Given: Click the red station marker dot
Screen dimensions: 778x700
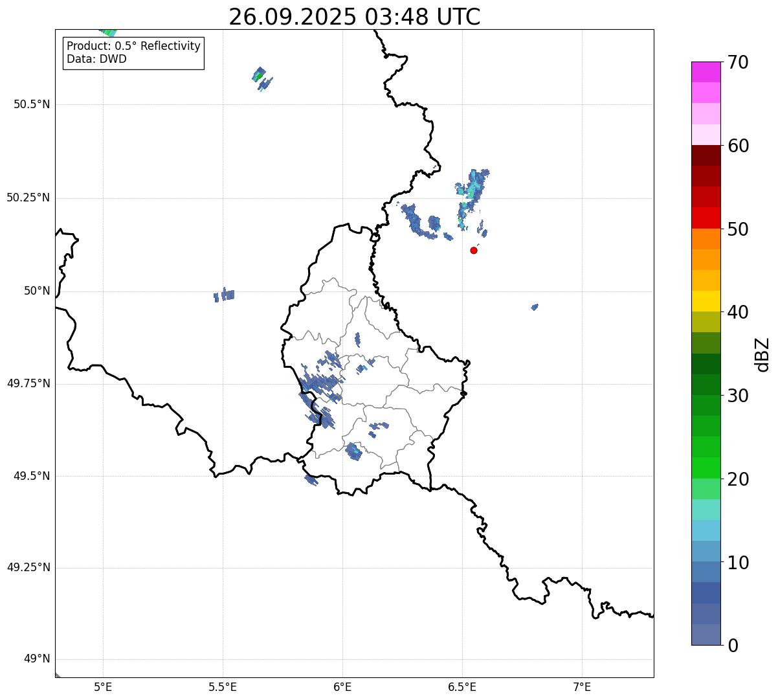Looking at the screenshot, I should pos(474,250).
